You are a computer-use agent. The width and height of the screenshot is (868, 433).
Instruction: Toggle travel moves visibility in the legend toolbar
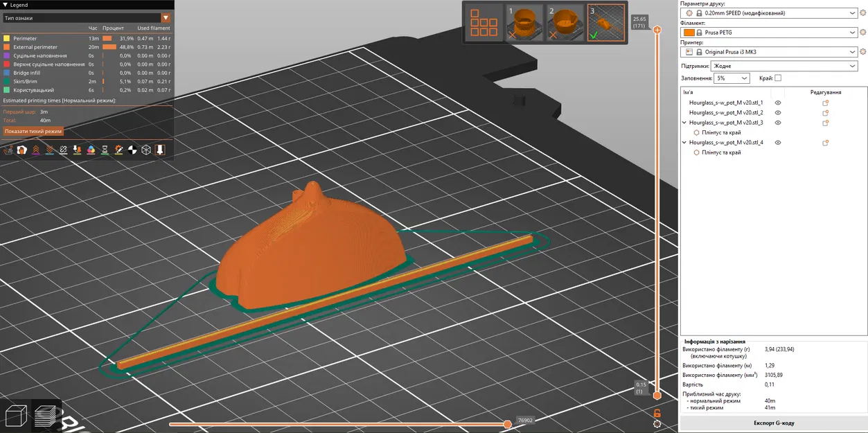point(8,150)
